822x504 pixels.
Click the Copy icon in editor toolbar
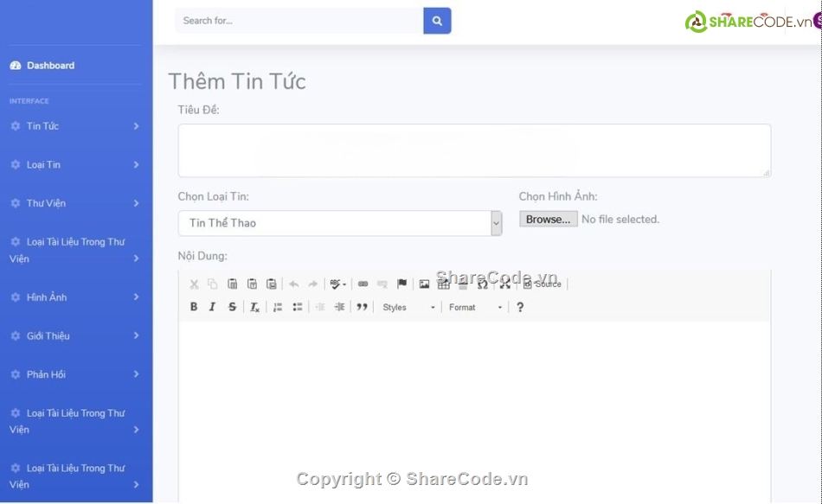pyautogui.click(x=212, y=284)
